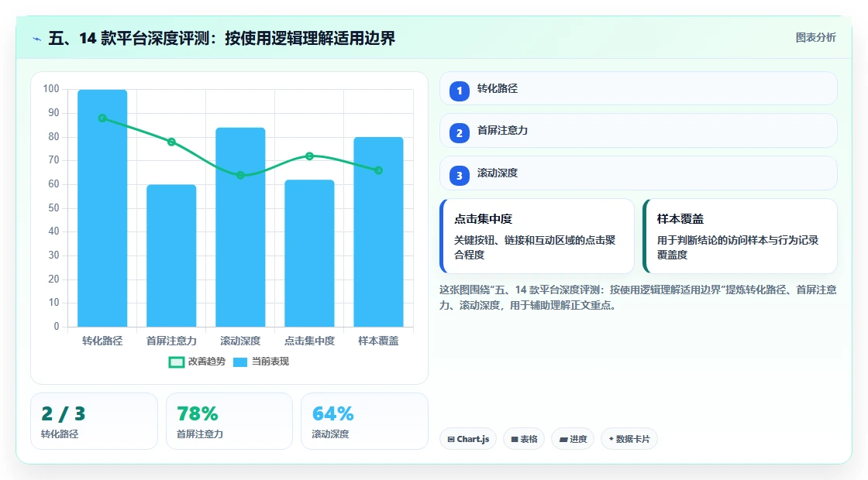Click the icon inside the Chart.js tag
Viewport: 868px width, 480px height.
tap(451, 440)
